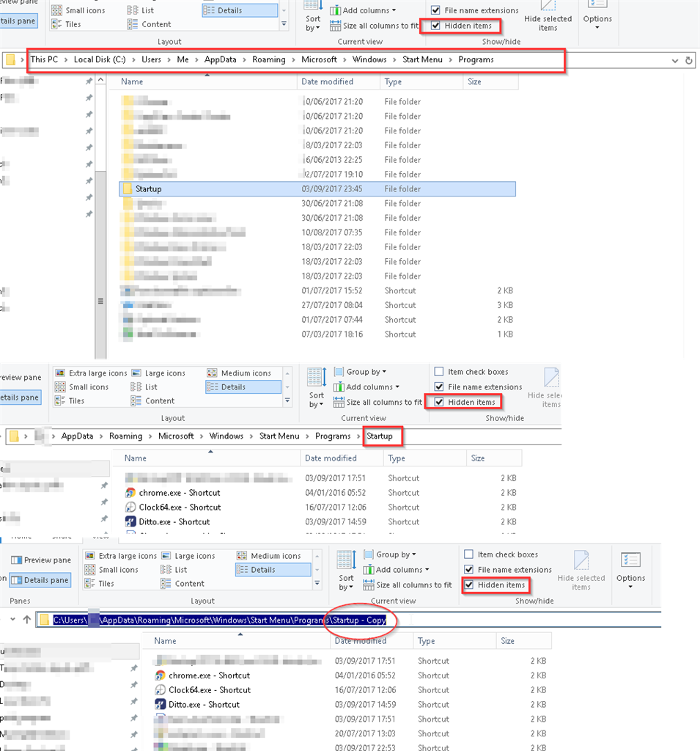Toggle File name extensions in the middle ribbon
Image resolution: width=700 pixels, height=751 pixels.
(478, 387)
